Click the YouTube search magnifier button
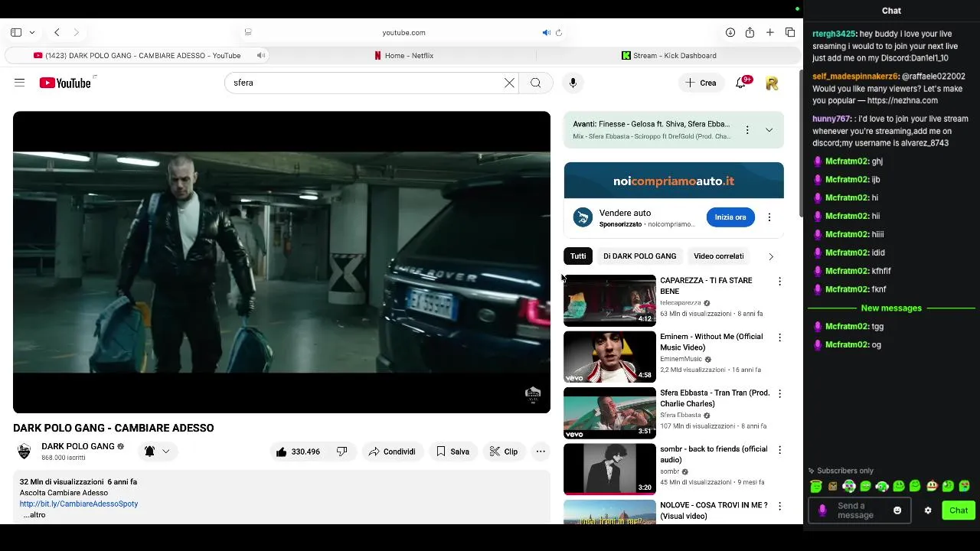The height and width of the screenshot is (551, 980). [536, 83]
